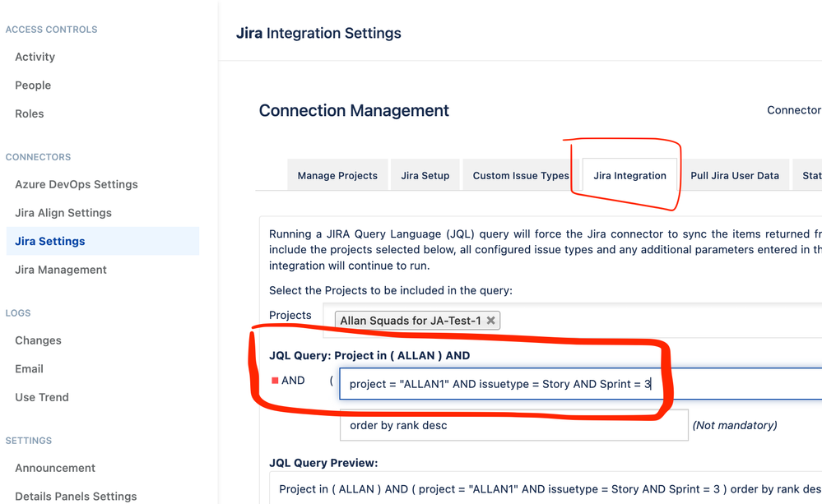Click the (Not mandatory) note

pos(735,425)
